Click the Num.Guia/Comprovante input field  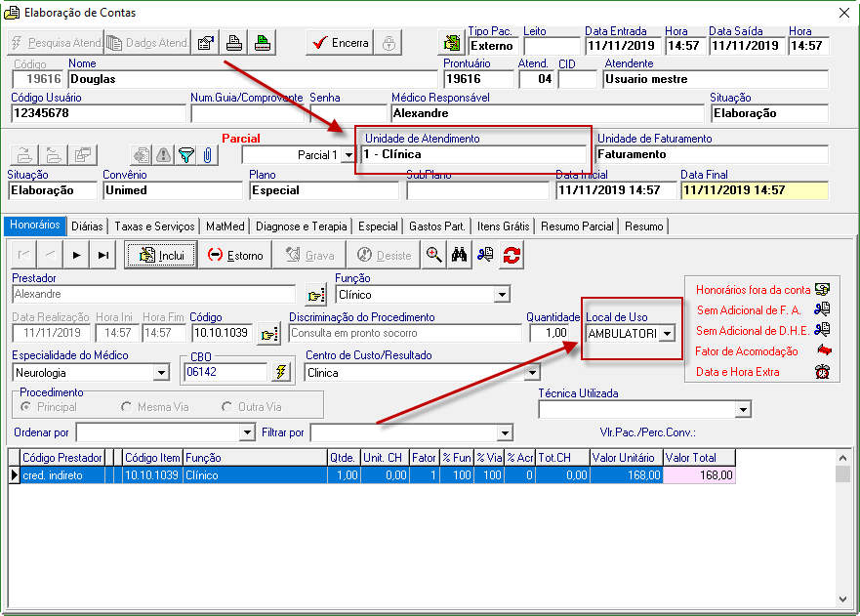[x=248, y=113]
